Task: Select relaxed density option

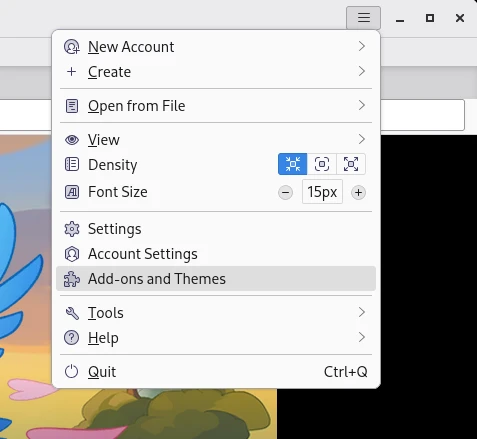Action: click(x=351, y=164)
